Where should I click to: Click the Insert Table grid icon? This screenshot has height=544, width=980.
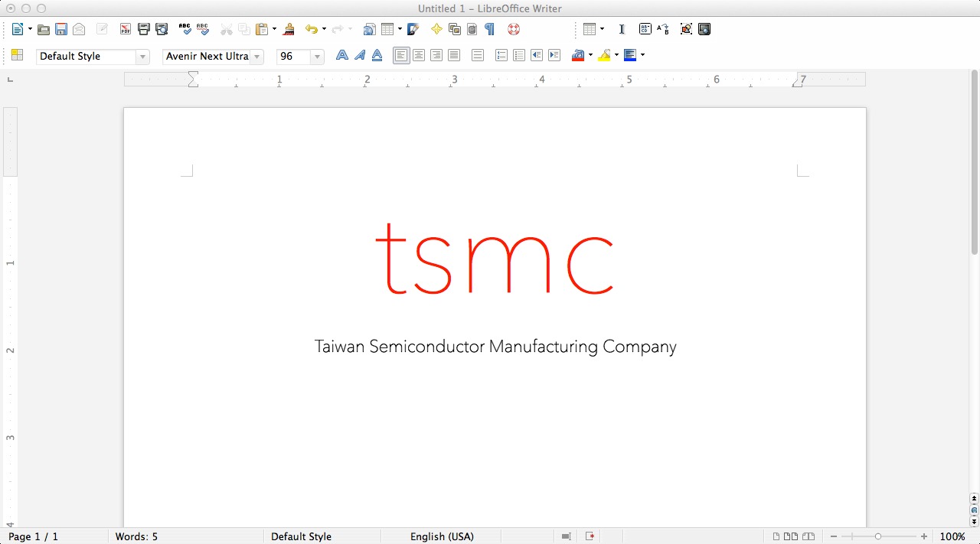click(x=387, y=29)
